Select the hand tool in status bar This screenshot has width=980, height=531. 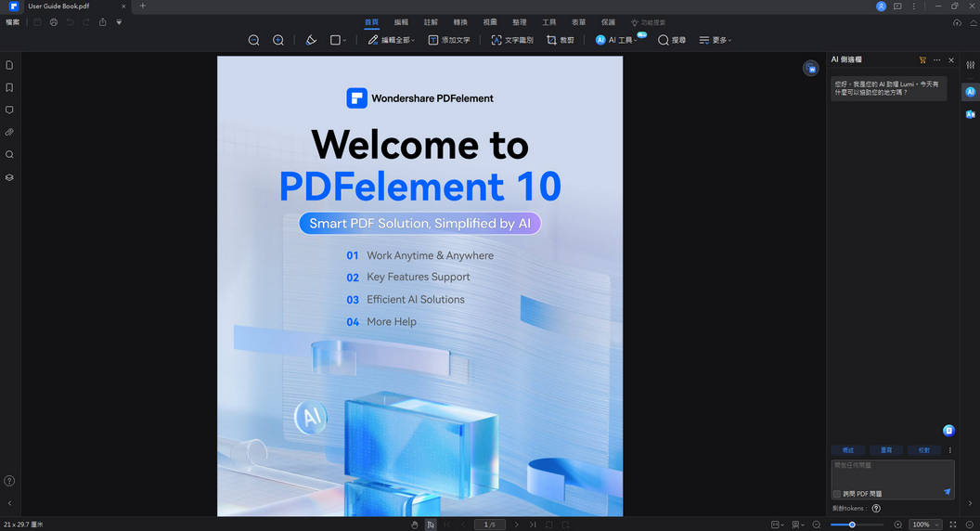pyautogui.click(x=415, y=525)
